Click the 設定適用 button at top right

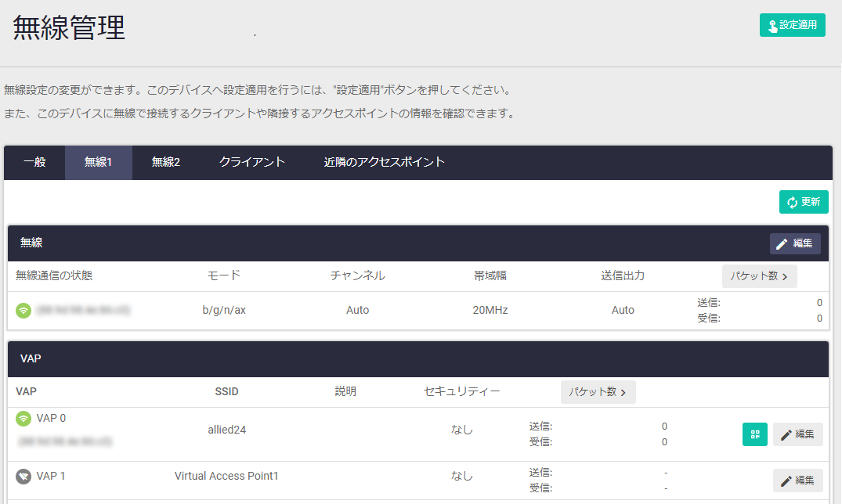pyautogui.click(x=792, y=25)
